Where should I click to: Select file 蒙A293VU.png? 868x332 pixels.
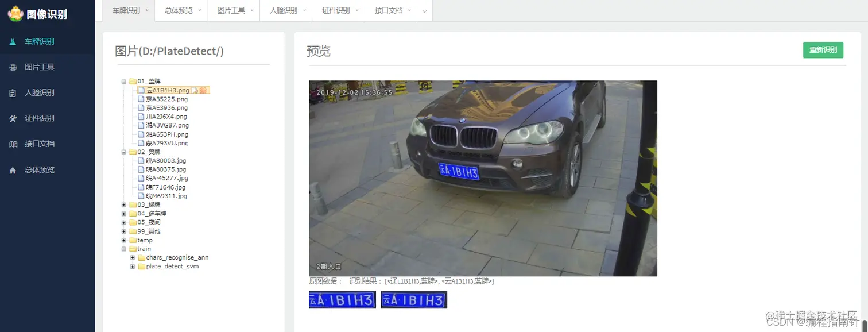[x=167, y=143]
